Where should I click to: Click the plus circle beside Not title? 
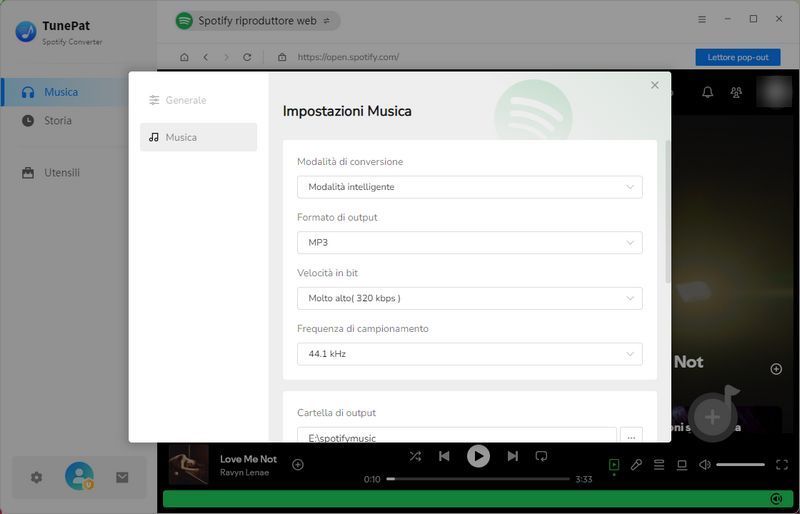pyautogui.click(x=776, y=369)
